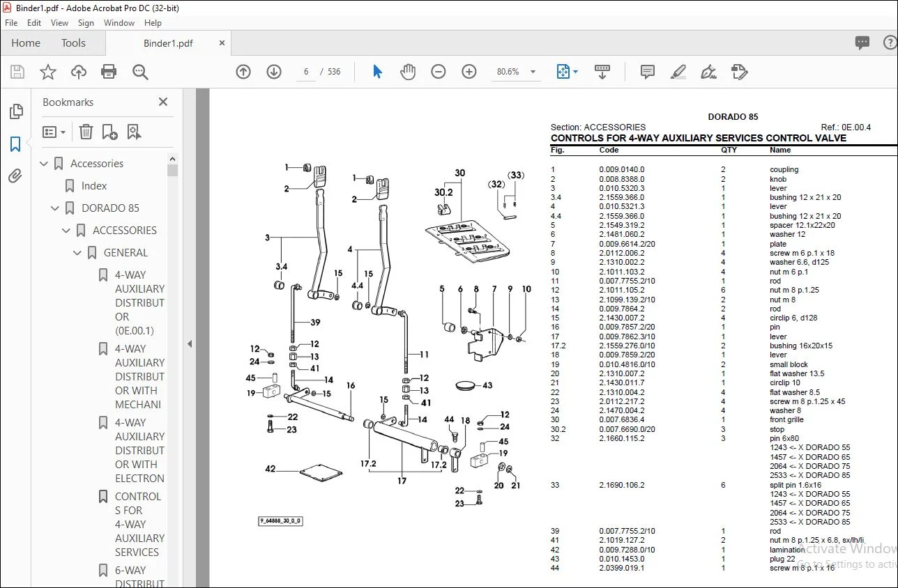Open the Sign menu

86,23
